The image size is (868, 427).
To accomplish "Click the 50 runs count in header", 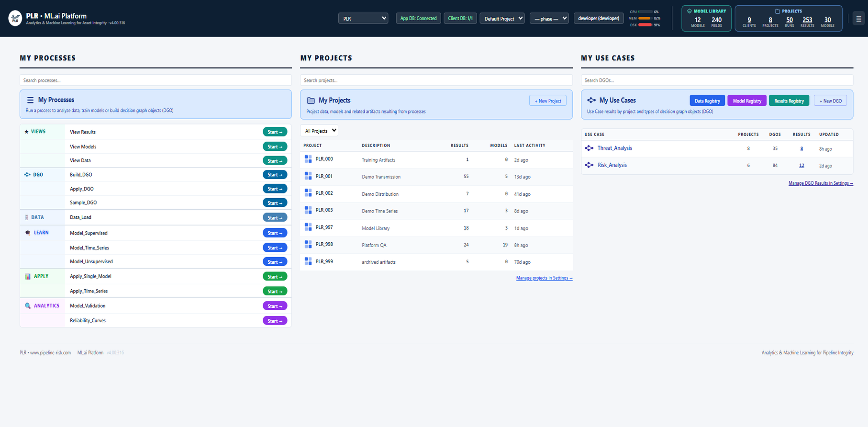I will [790, 20].
